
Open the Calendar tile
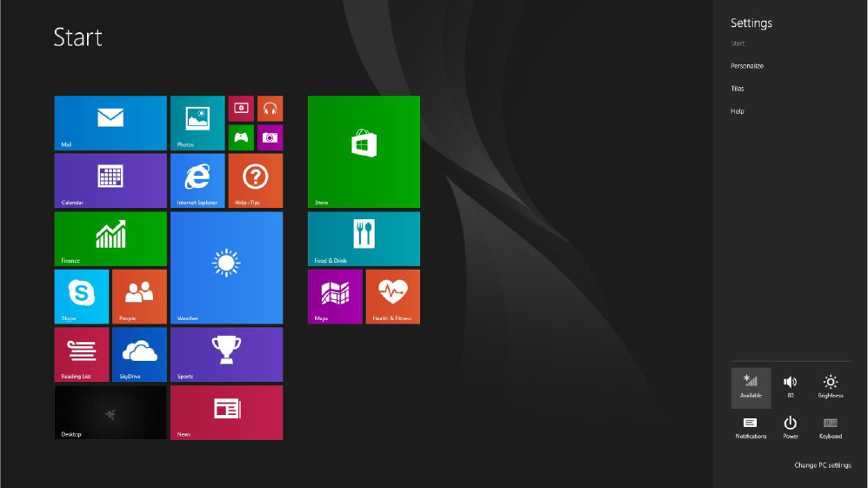[110, 181]
